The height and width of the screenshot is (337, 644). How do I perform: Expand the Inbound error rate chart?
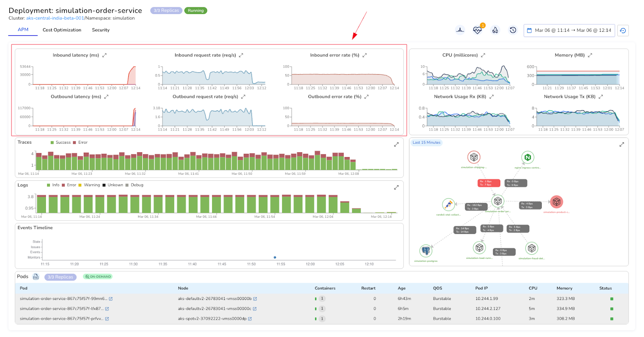[x=365, y=55]
